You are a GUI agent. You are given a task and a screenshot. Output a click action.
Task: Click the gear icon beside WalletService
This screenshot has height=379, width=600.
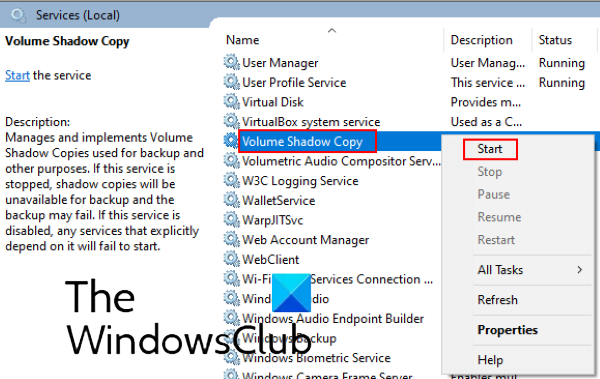(x=232, y=200)
